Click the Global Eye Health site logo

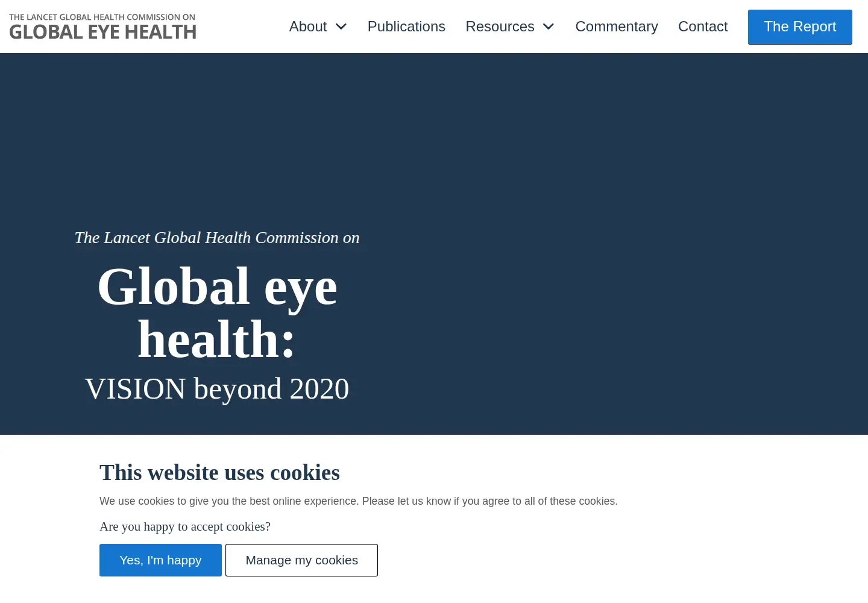coord(102,27)
